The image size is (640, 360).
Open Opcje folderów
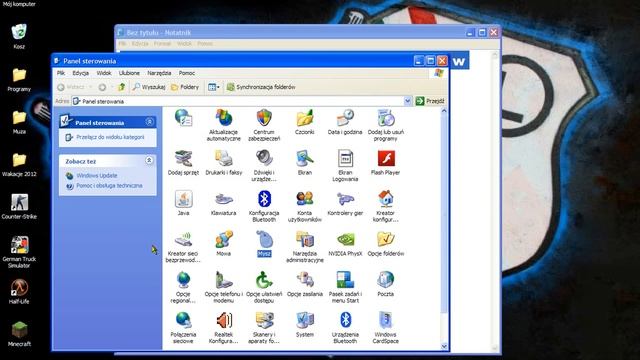386,243
